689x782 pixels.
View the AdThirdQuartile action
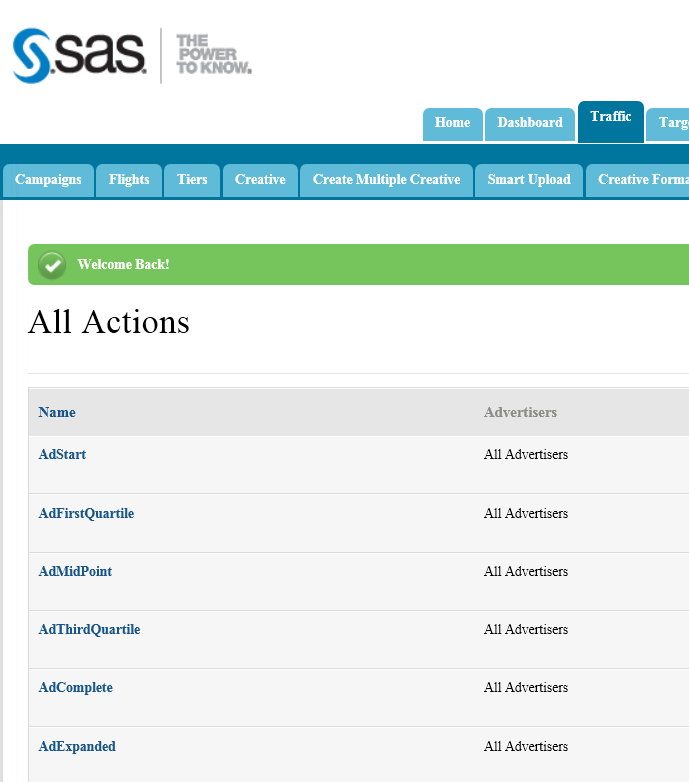[89, 629]
